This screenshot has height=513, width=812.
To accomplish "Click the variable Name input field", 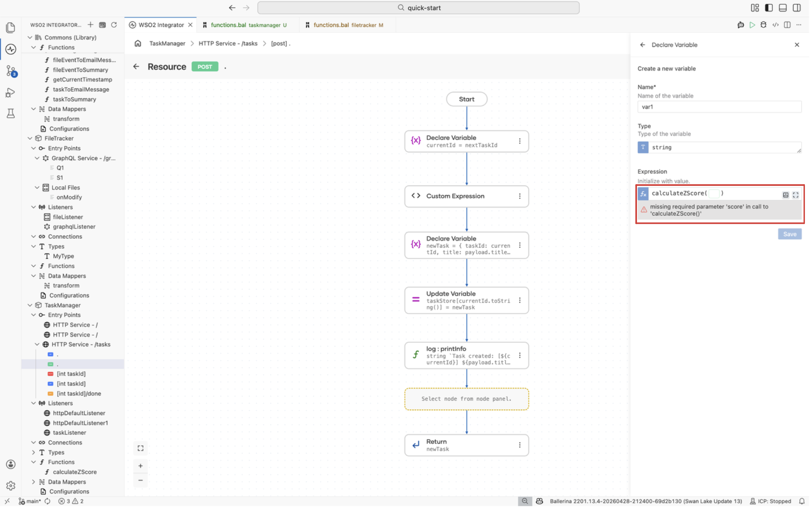I will [719, 107].
